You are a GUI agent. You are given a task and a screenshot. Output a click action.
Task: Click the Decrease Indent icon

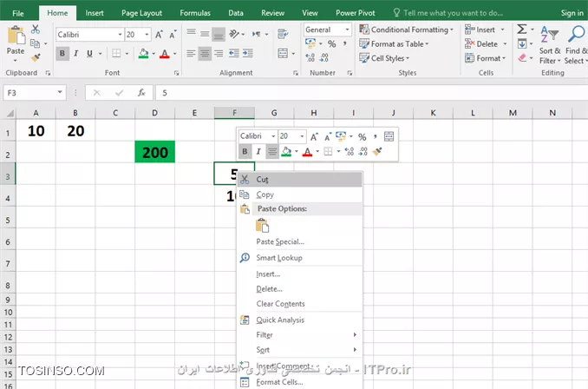click(234, 53)
